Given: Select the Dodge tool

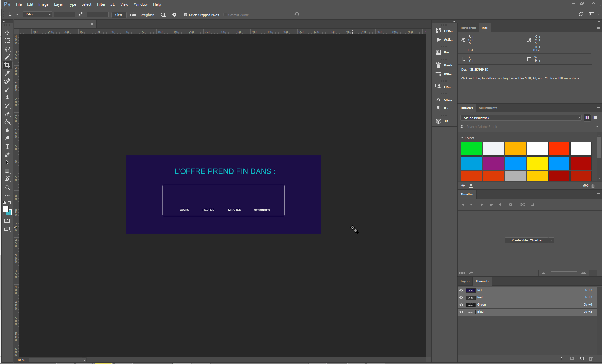Looking at the screenshot, I should [x=7, y=138].
